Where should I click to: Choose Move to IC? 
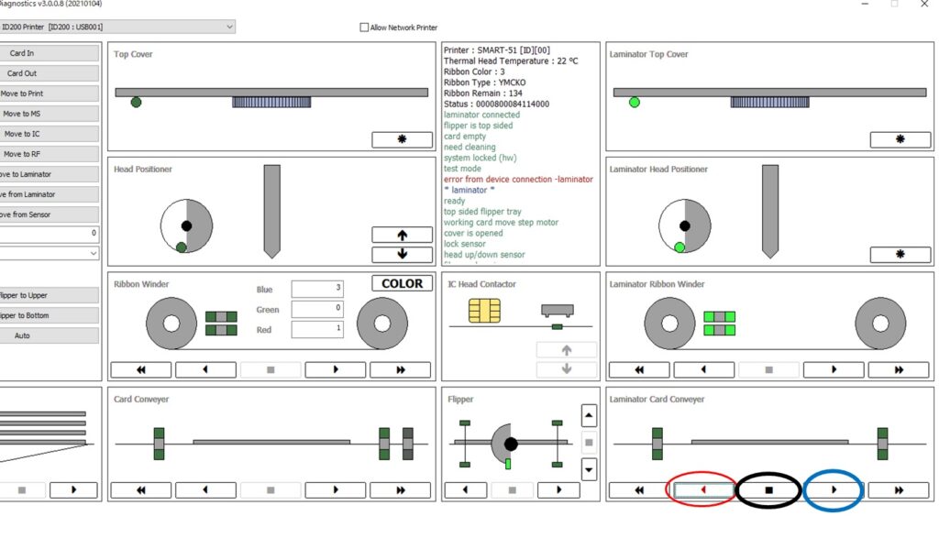point(50,134)
